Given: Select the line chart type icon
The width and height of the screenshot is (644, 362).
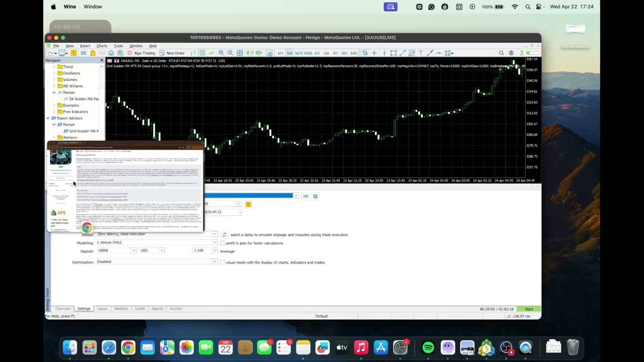Looking at the screenshot, I should pos(212,53).
